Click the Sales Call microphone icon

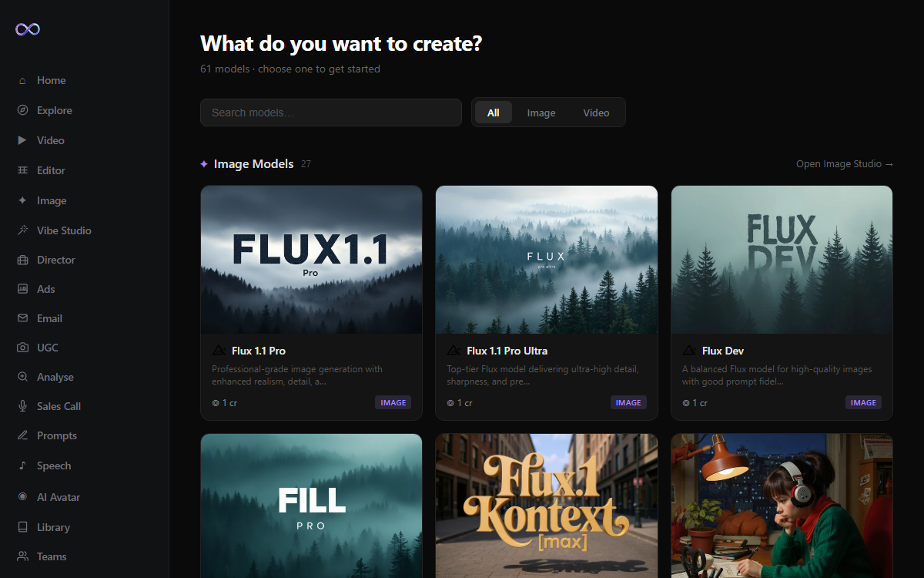[x=22, y=406]
